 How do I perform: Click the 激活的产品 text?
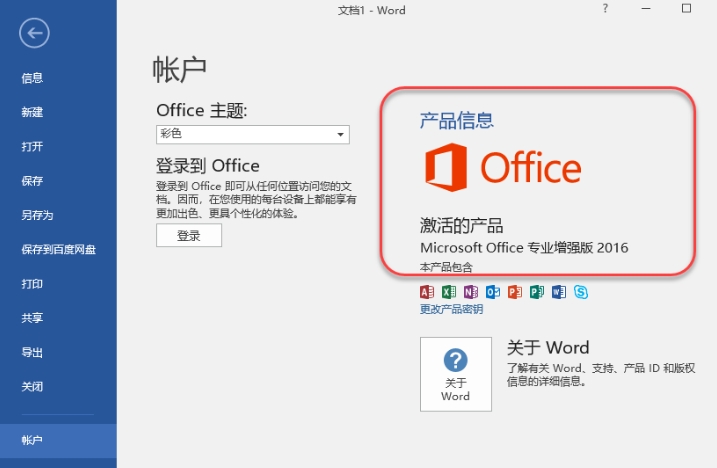(461, 226)
